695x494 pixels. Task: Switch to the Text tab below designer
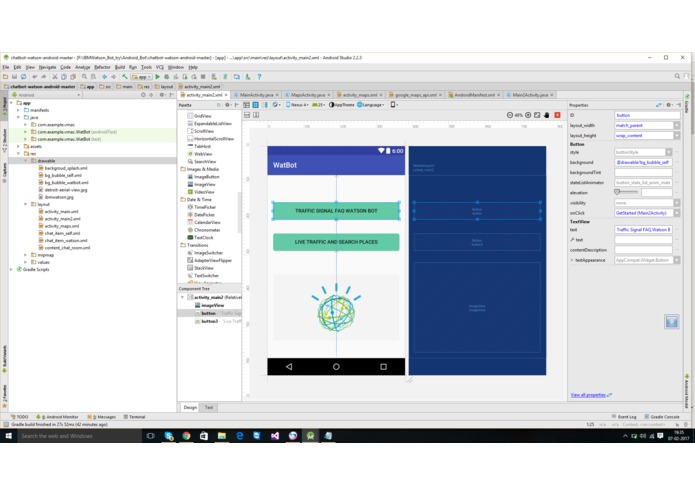point(209,408)
